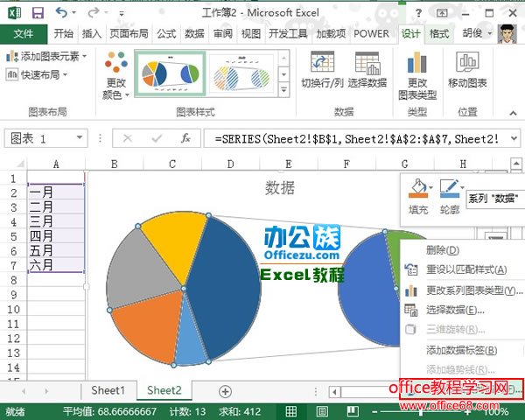Click the 选择数据 ribbon icon
This screenshot has width=525, height=420.
click(x=367, y=69)
